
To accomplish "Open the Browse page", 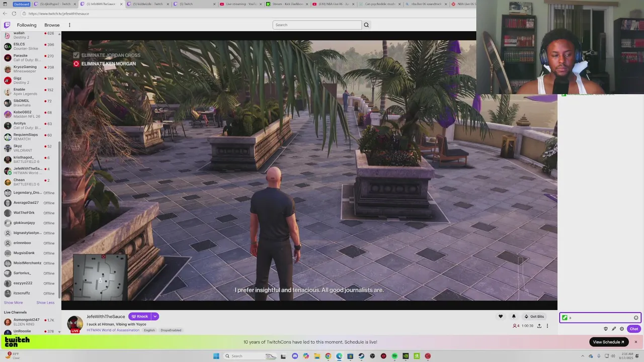I will click(52, 25).
